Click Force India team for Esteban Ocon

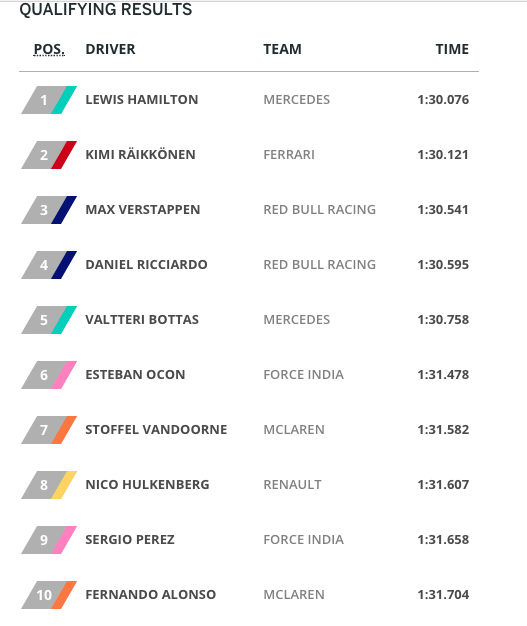click(303, 374)
